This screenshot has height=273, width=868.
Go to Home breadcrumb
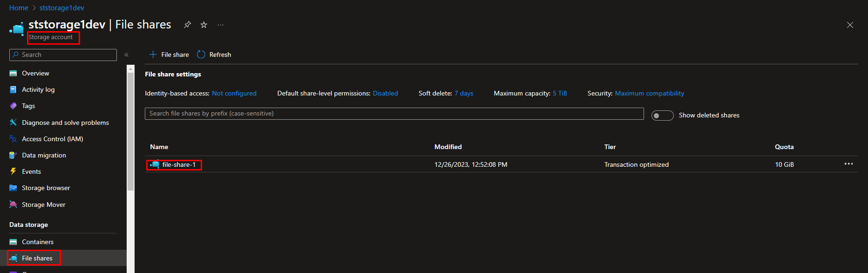point(19,8)
